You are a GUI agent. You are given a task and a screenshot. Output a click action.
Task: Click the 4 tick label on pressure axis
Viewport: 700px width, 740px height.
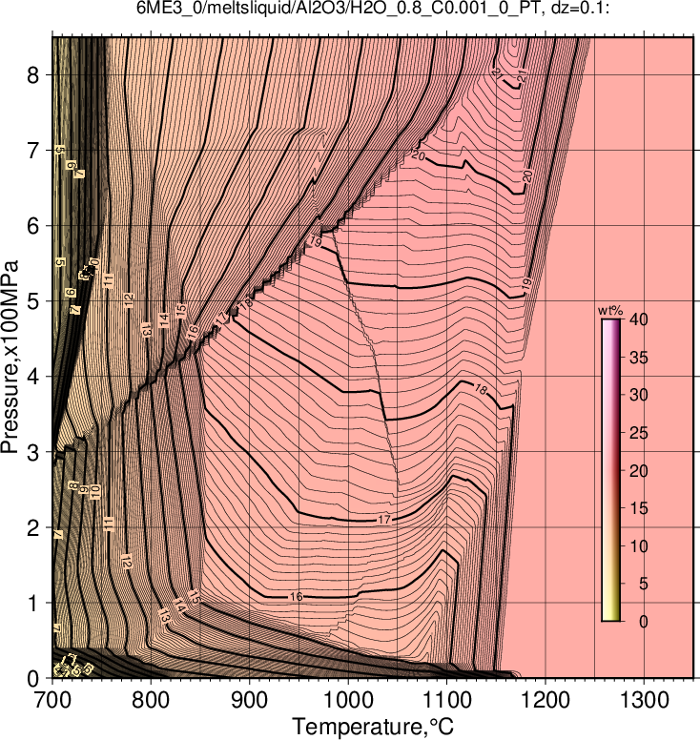(x=33, y=377)
